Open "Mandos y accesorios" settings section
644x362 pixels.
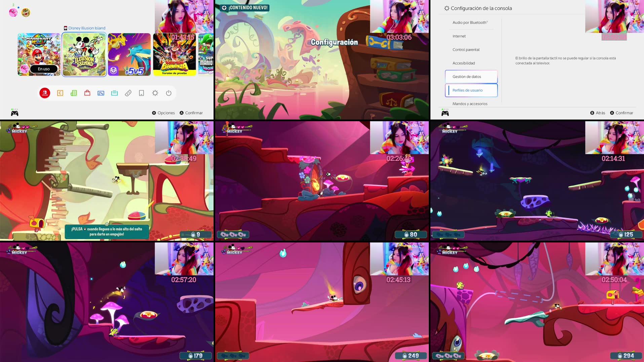[470, 104]
